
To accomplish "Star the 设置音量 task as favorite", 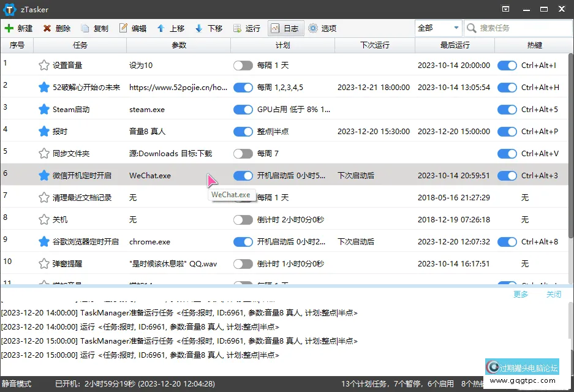I will pyautogui.click(x=44, y=64).
